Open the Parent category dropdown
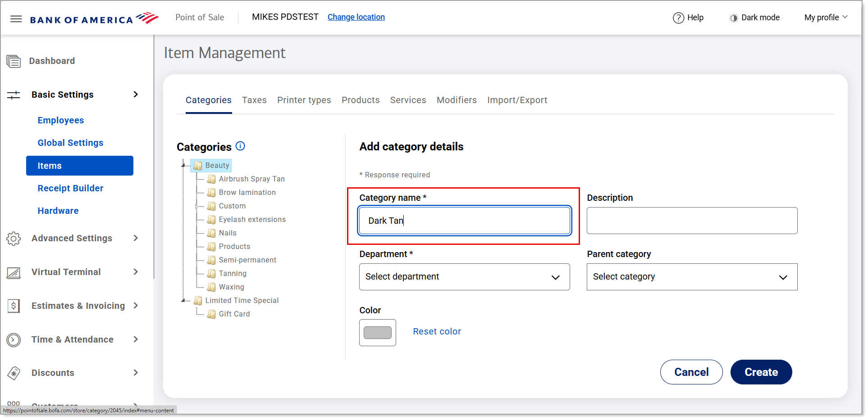Viewport: 868px width, 420px height. [692, 277]
